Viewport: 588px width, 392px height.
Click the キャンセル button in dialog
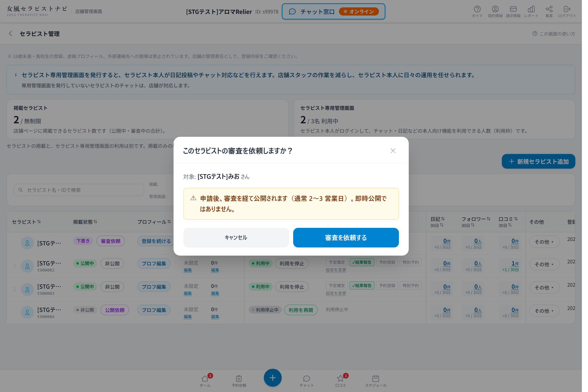tap(236, 237)
